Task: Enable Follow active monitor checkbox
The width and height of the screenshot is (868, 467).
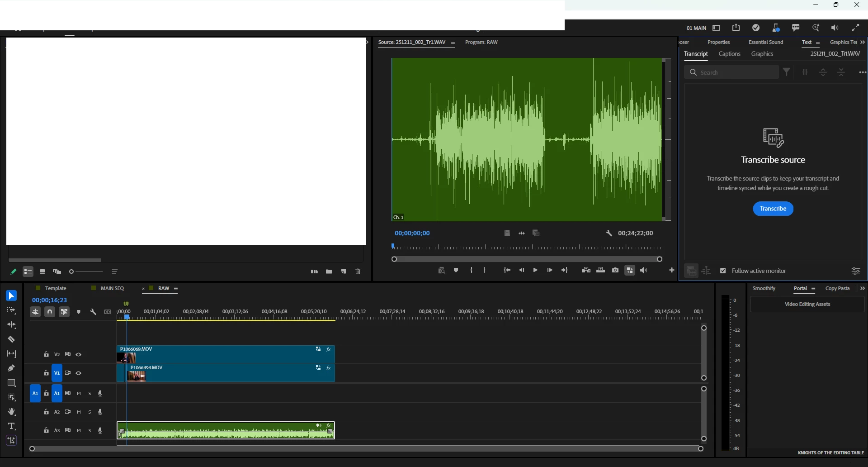Action: click(x=723, y=271)
